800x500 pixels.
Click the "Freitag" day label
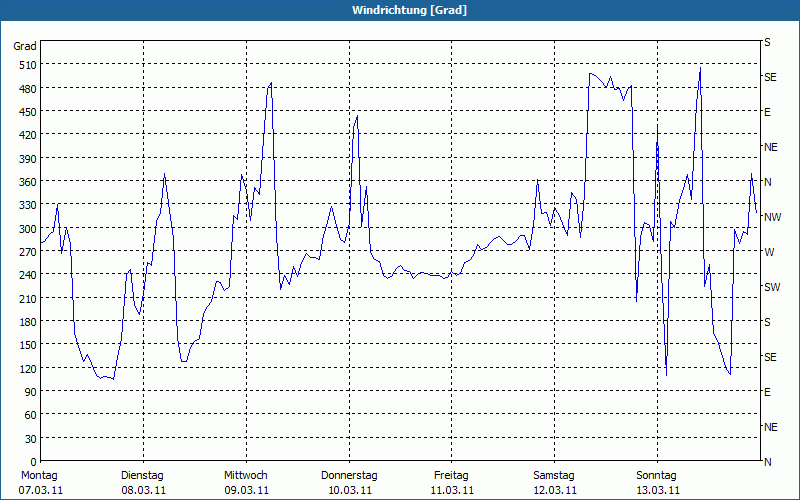(x=452, y=476)
